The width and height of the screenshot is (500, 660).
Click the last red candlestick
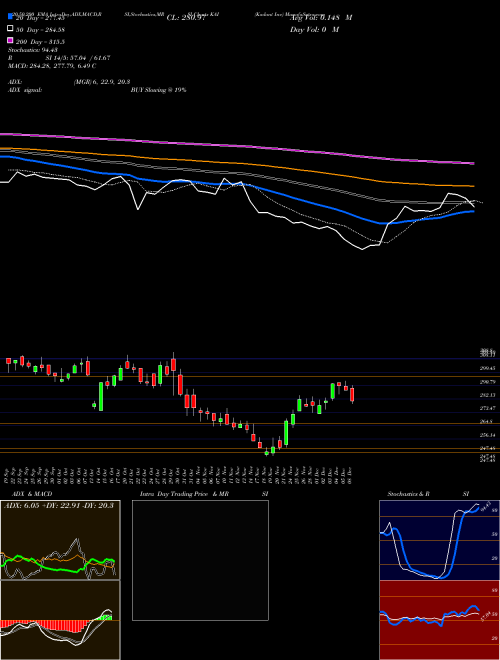[352, 394]
